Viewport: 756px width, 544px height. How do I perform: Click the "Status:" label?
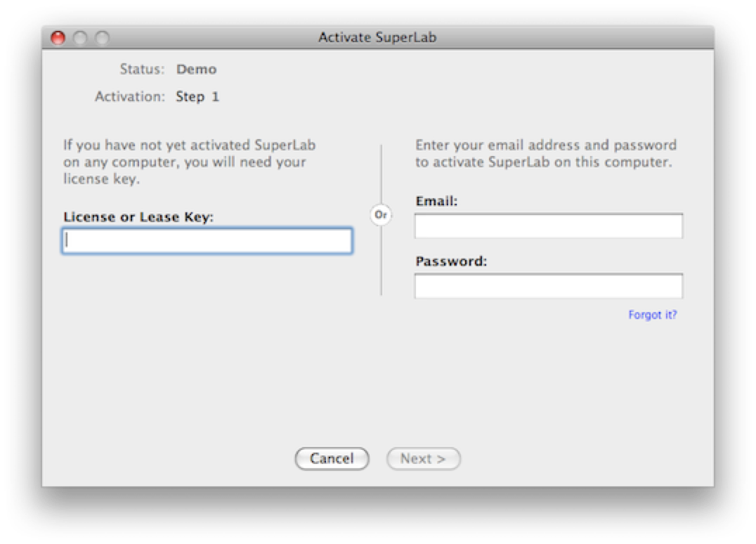[142, 70]
